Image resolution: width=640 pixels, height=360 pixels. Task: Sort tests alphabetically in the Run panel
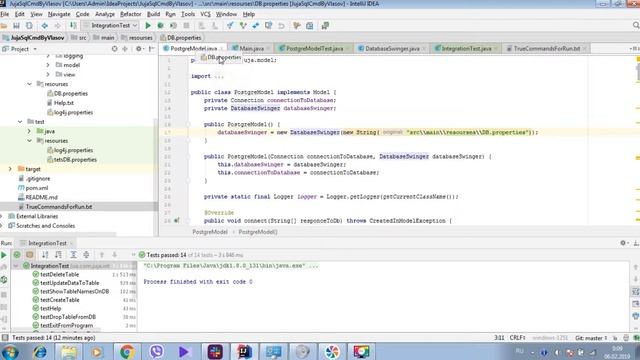coord(45,255)
